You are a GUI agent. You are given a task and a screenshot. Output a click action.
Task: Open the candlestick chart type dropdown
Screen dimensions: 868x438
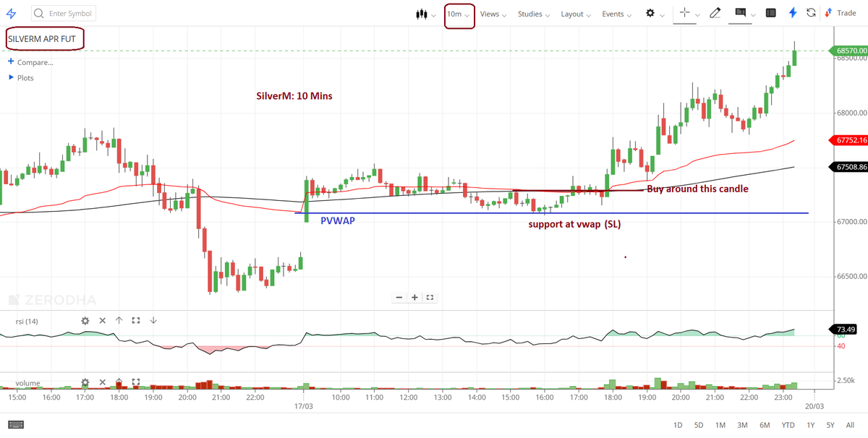(x=425, y=14)
